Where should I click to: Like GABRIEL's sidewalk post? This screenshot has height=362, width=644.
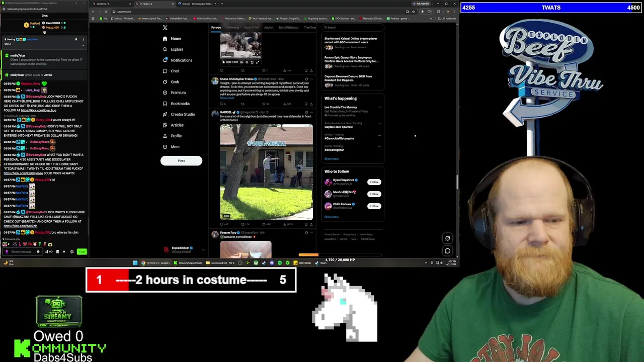[266, 224]
